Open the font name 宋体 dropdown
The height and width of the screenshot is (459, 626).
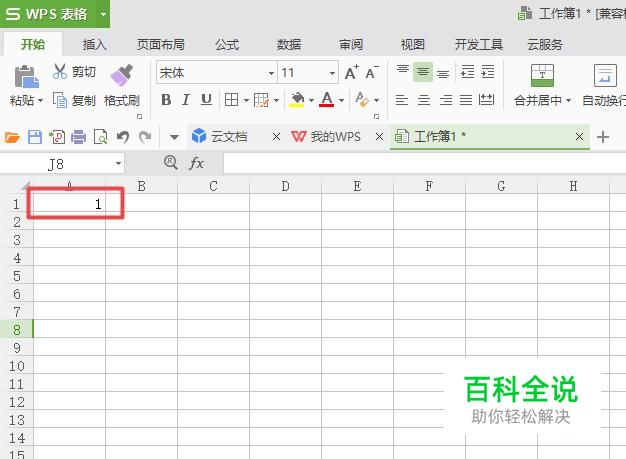[271, 73]
